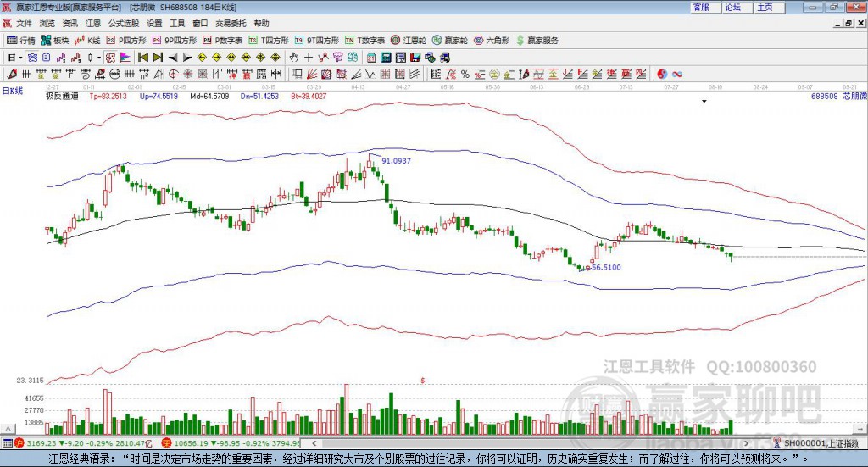Click the horizontal scrollbar track in status bar
This screenshot has width=868, height=467.
point(530,443)
